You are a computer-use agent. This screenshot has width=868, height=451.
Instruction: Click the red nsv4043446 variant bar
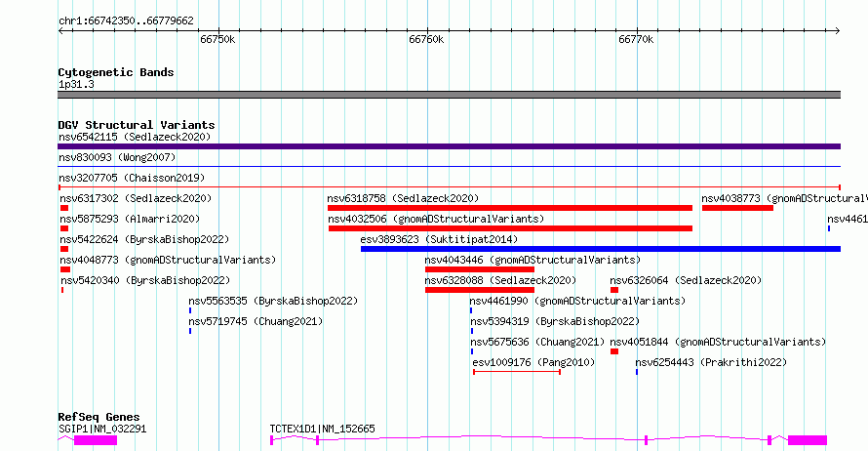480,269
